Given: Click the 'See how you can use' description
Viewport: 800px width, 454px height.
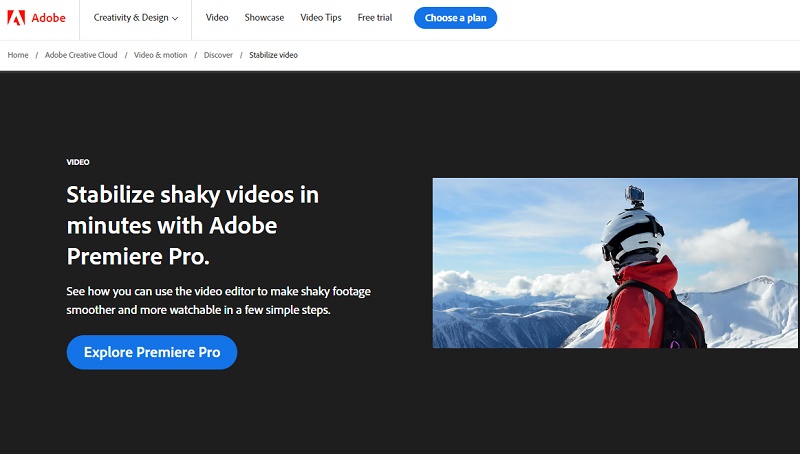Looking at the screenshot, I should pos(218,300).
